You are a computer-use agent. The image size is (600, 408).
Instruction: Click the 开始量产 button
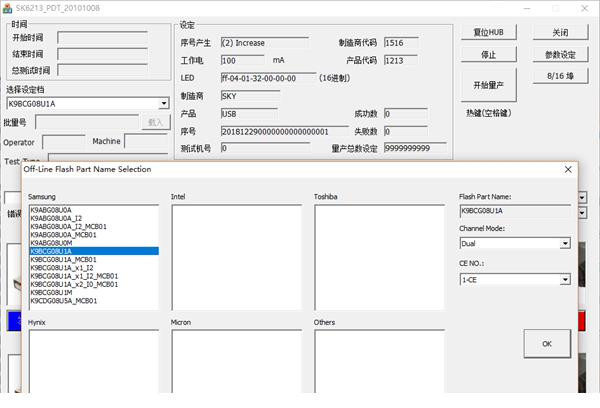(489, 85)
